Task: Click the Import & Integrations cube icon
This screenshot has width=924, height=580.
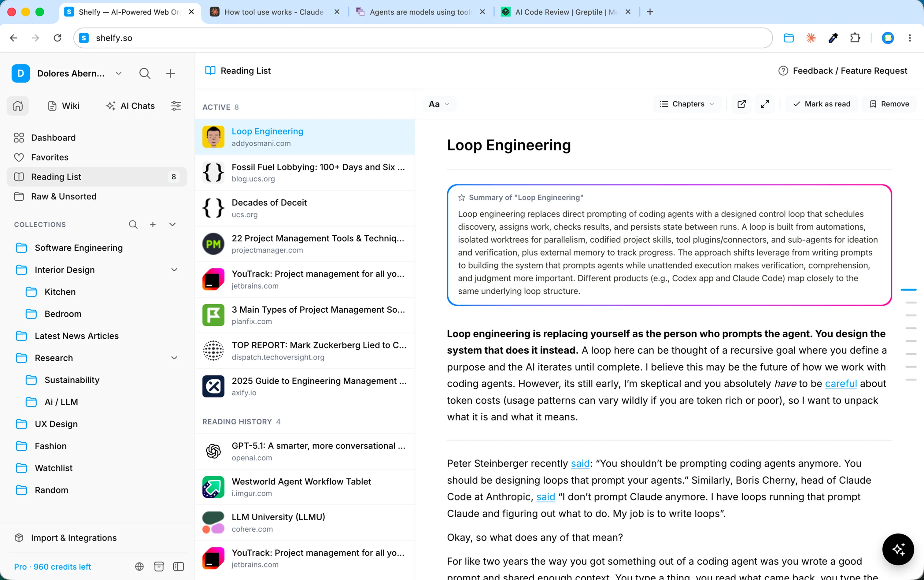Action: pyautogui.click(x=19, y=538)
